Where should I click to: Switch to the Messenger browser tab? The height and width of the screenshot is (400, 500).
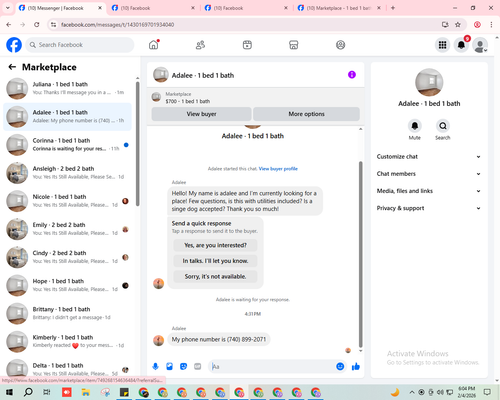tap(60, 8)
